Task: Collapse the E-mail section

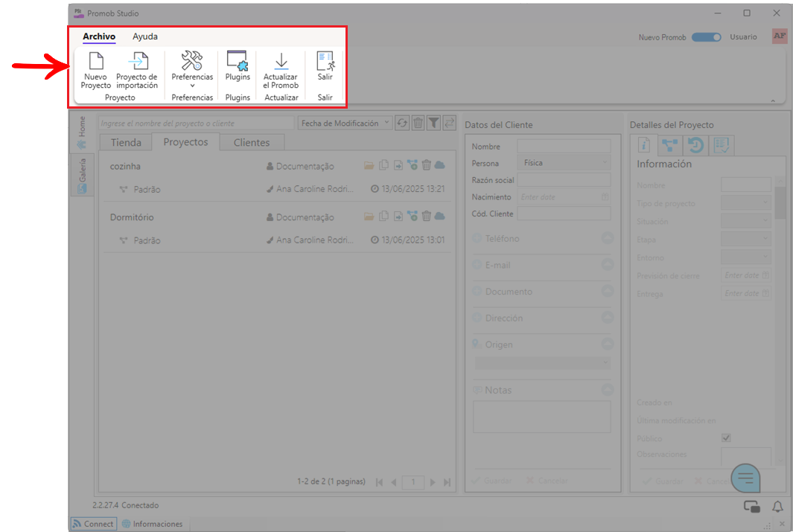Action: 607,264
